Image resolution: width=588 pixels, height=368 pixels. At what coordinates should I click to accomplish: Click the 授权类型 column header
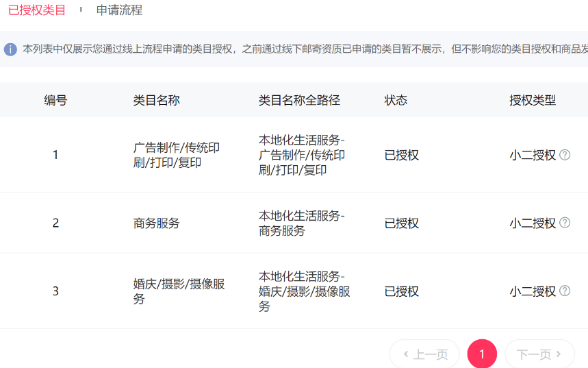pyautogui.click(x=533, y=100)
